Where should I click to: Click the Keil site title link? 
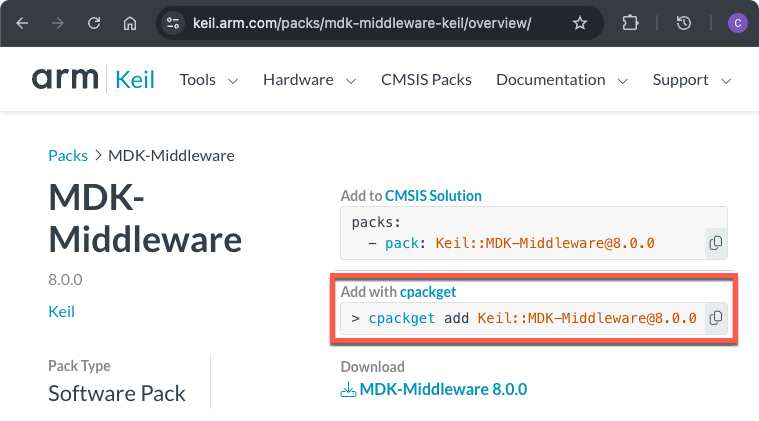click(x=135, y=79)
